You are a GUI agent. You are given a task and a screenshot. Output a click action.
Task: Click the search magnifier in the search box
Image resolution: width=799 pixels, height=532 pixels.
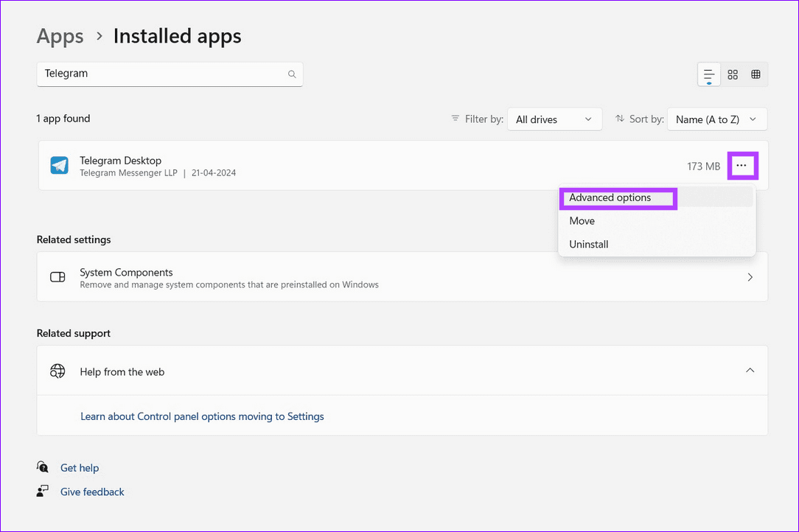point(292,74)
